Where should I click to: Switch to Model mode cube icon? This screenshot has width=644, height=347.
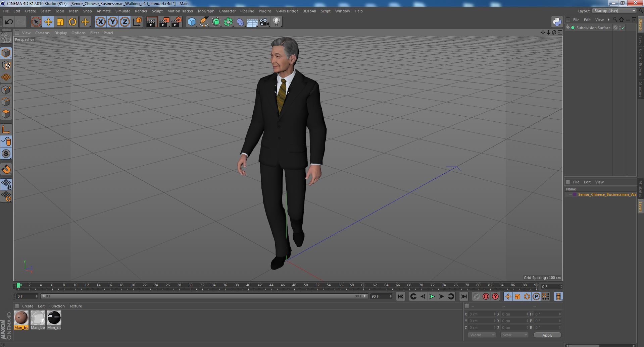(6, 53)
